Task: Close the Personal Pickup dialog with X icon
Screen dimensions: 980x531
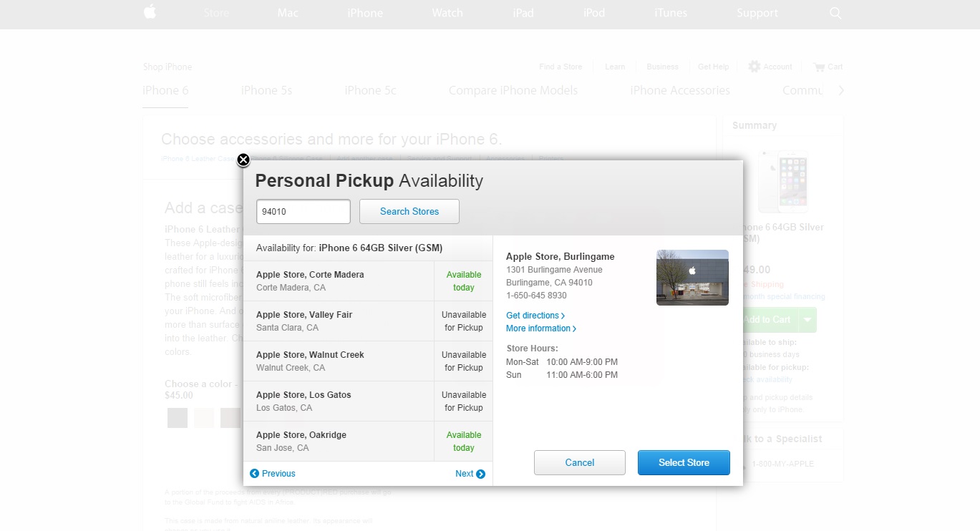Action: point(243,160)
